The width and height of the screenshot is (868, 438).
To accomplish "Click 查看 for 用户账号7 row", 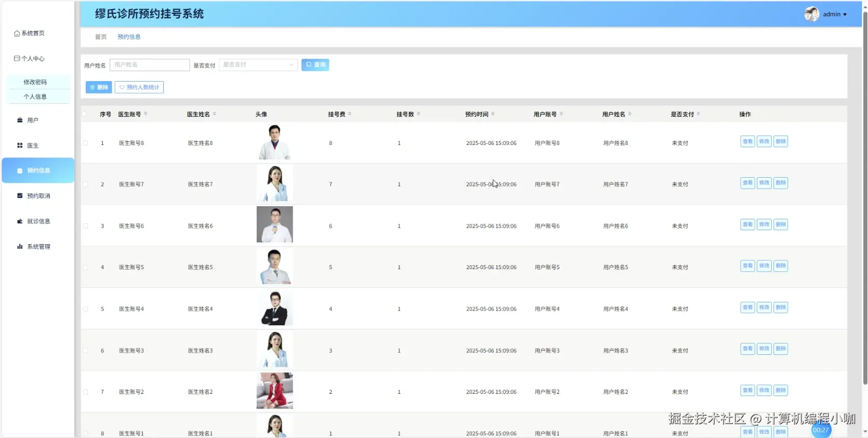I will point(747,183).
